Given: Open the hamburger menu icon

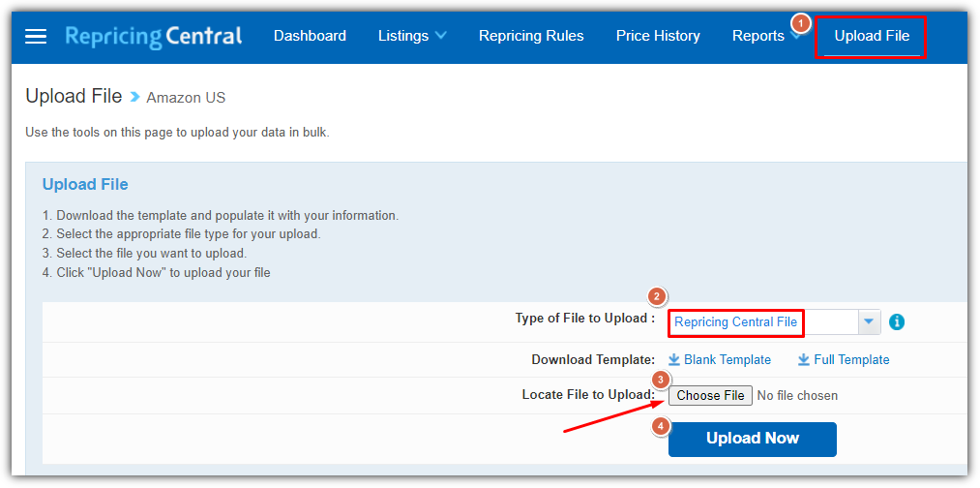Looking at the screenshot, I should coord(36,36).
